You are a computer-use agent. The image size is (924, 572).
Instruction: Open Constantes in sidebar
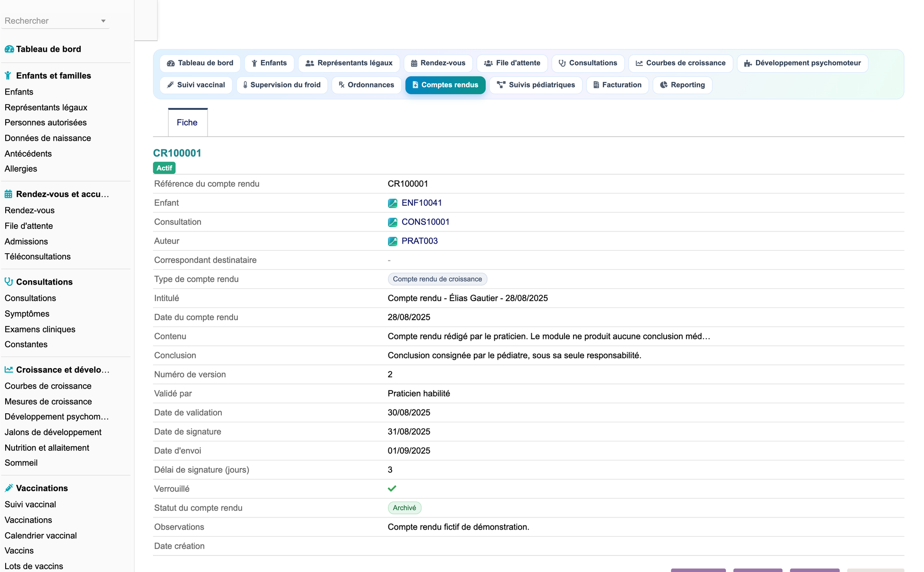point(26,344)
